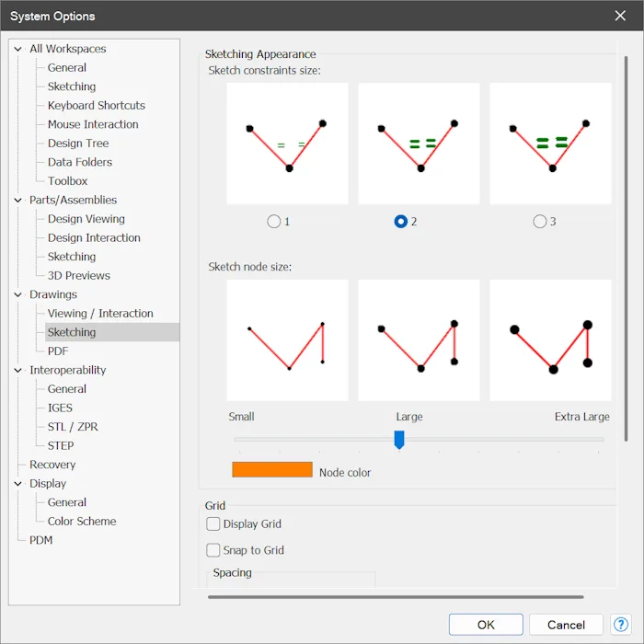Viewport: 644px width, 644px height.
Task: Collapse the Display tree node
Action: tap(17, 483)
